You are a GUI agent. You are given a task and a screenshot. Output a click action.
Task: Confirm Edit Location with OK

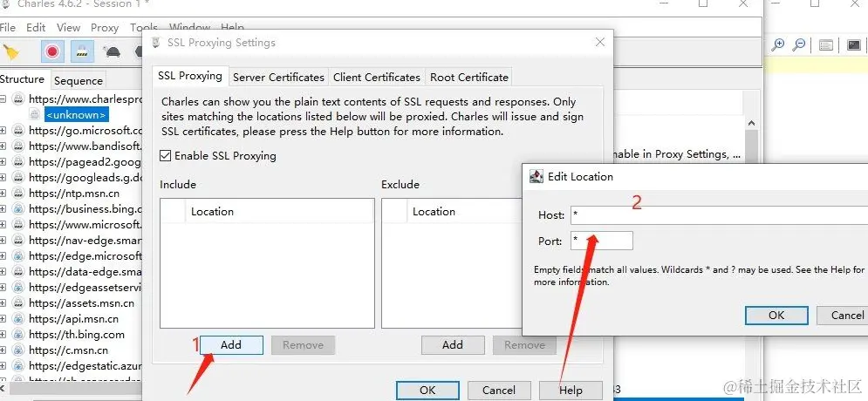pyautogui.click(x=776, y=316)
